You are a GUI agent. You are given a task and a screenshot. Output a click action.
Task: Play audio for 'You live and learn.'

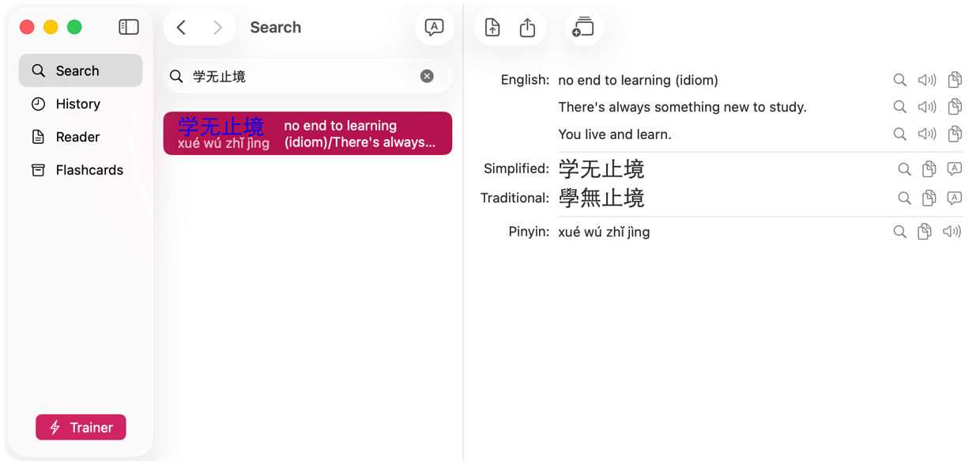tap(927, 134)
